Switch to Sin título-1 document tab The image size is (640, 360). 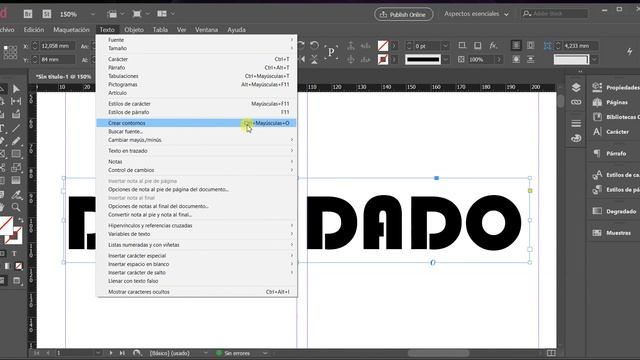[x=63, y=77]
